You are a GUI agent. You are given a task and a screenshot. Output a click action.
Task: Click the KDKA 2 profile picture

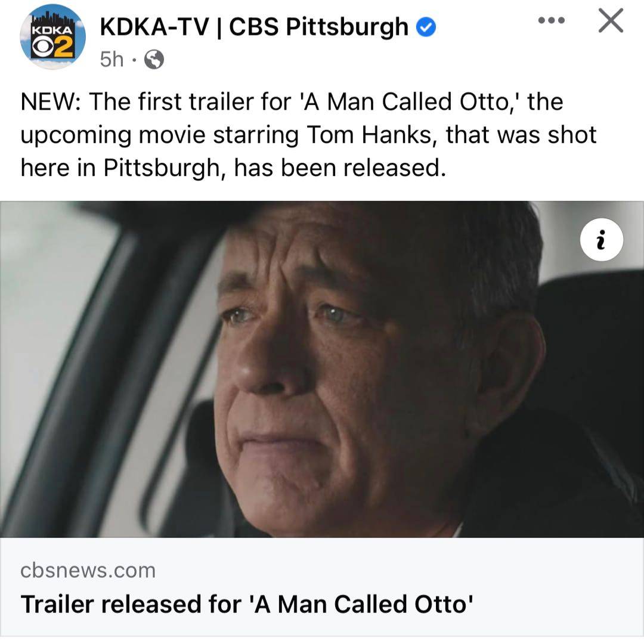point(52,39)
